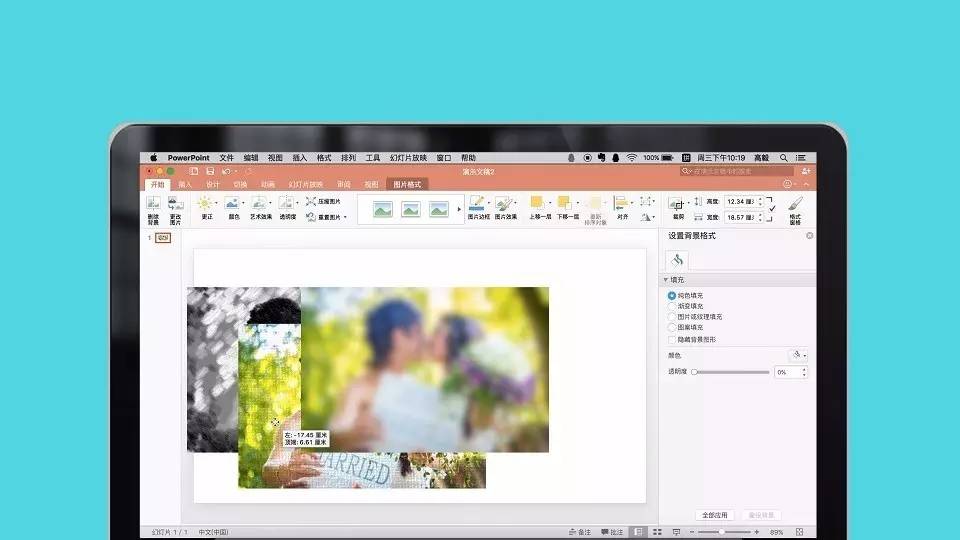Image resolution: width=960 pixels, height=540 pixels.
Task: Click the transparency 0% stepper arrows
Action: [x=804, y=372]
